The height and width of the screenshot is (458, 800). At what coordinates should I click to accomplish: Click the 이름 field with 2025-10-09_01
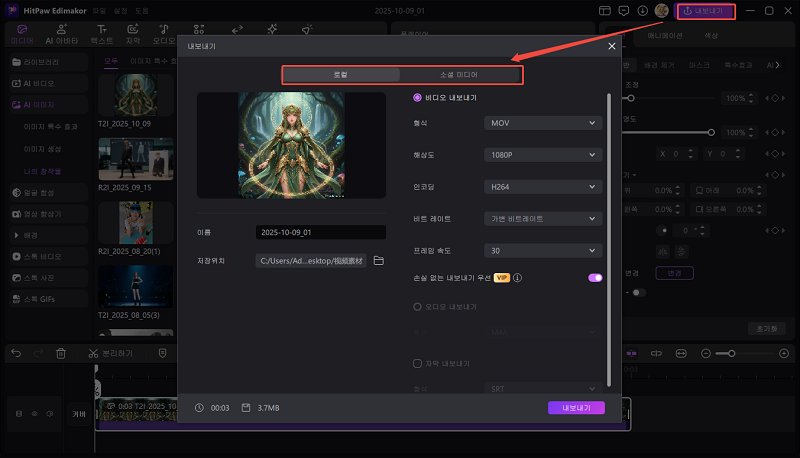coord(320,232)
